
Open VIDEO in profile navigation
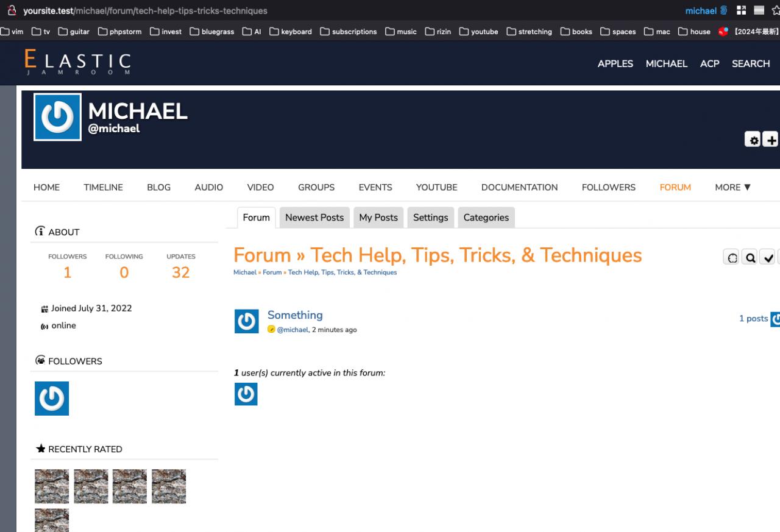[x=260, y=187]
